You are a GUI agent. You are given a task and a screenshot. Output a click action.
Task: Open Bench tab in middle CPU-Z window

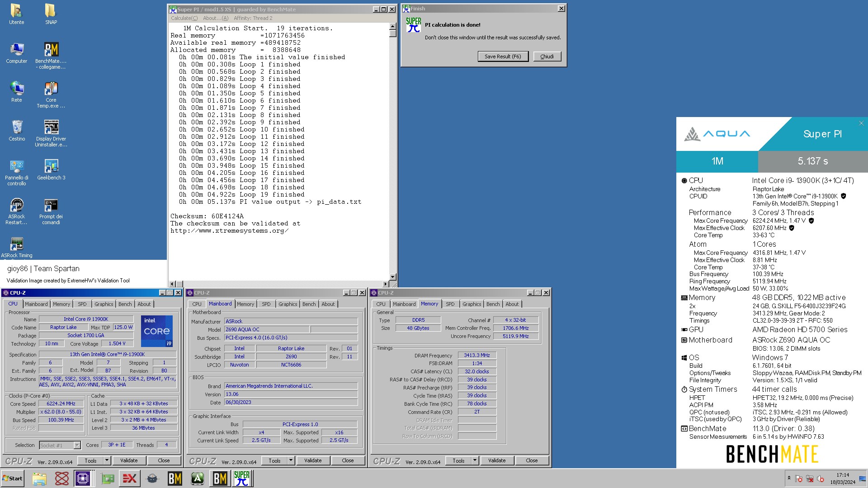[309, 304]
